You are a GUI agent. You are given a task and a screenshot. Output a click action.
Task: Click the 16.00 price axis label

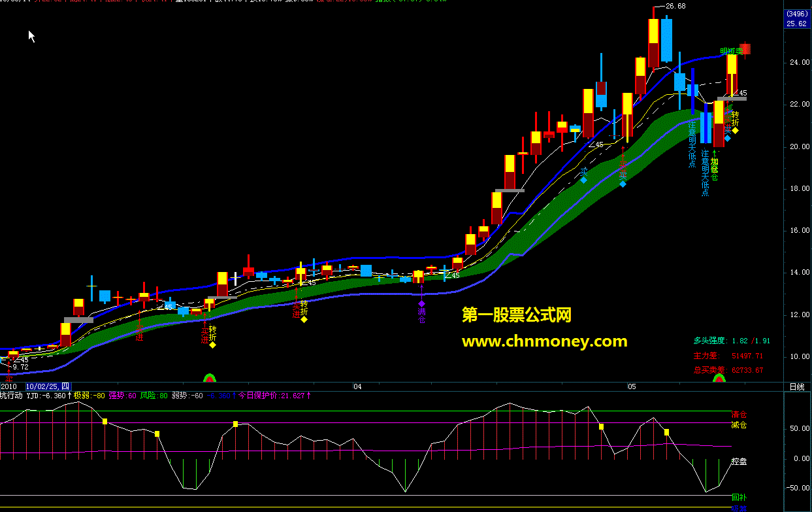[x=798, y=231]
